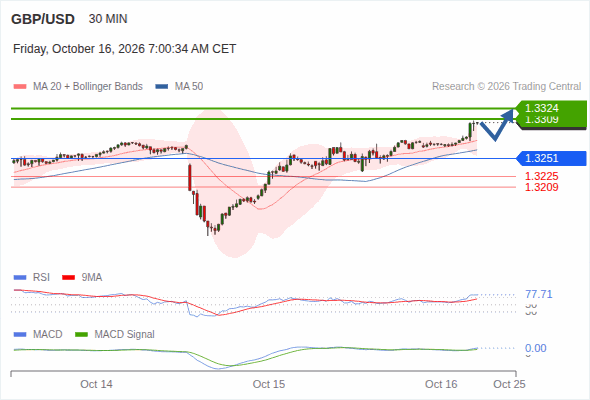This screenshot has height=400, width=590.
Task: Click the MA 50 blue legend swatch
Action: coord(162,87)
